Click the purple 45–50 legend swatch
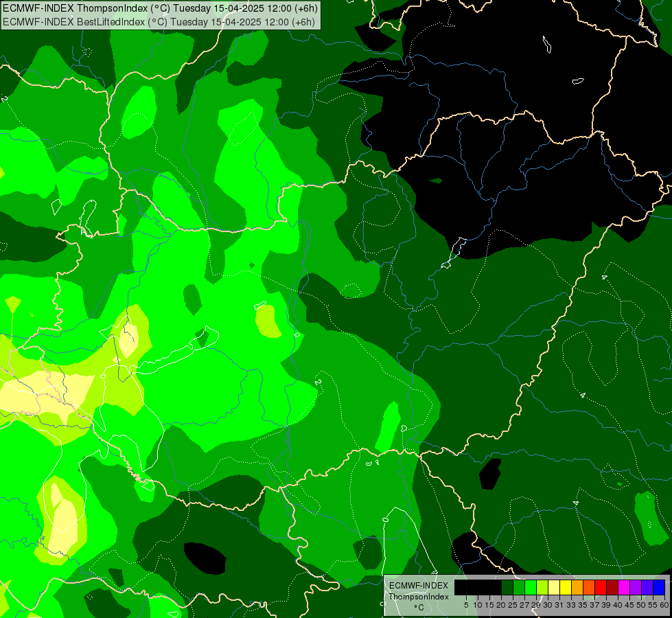The image size is (672, 618). click(x=635, y=587)
